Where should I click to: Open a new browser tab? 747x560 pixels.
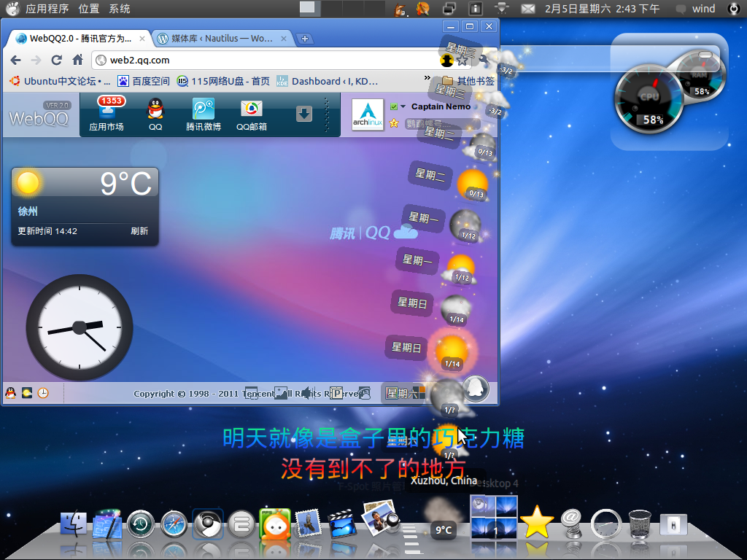(x=305, y=39)
